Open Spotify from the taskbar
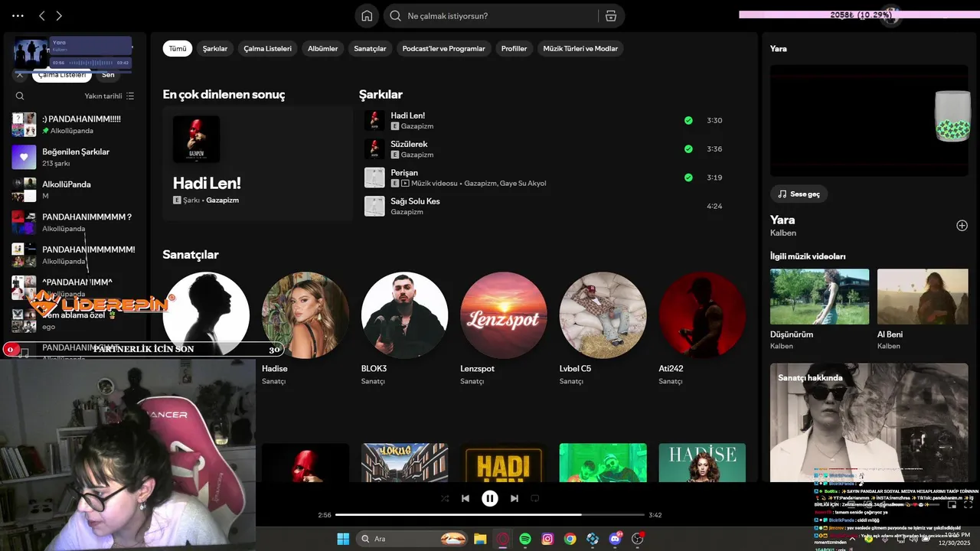980x551 pixels. pyautogui.click(x=525, y=539)
